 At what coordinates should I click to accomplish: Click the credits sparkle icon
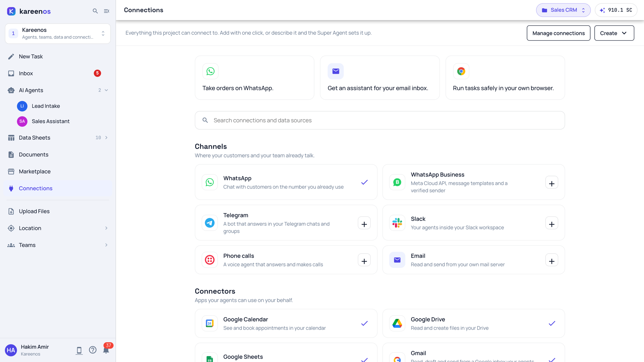pyautogui.click(x=602, y=10)
